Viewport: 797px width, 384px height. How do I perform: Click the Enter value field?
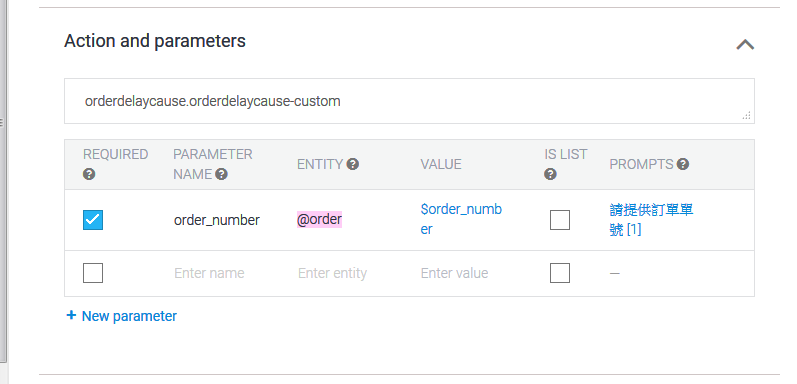[454, 273]
